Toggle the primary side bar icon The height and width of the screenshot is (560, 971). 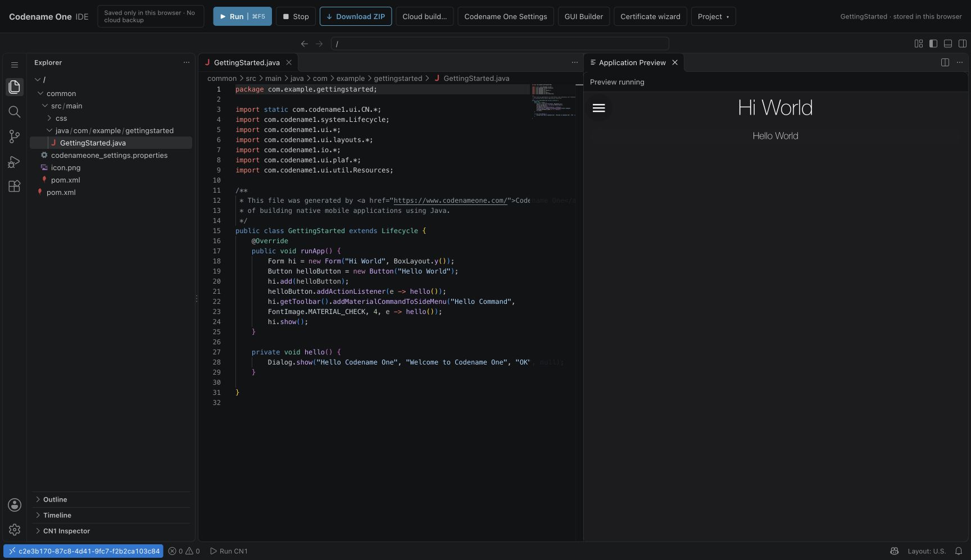(933, 44)
